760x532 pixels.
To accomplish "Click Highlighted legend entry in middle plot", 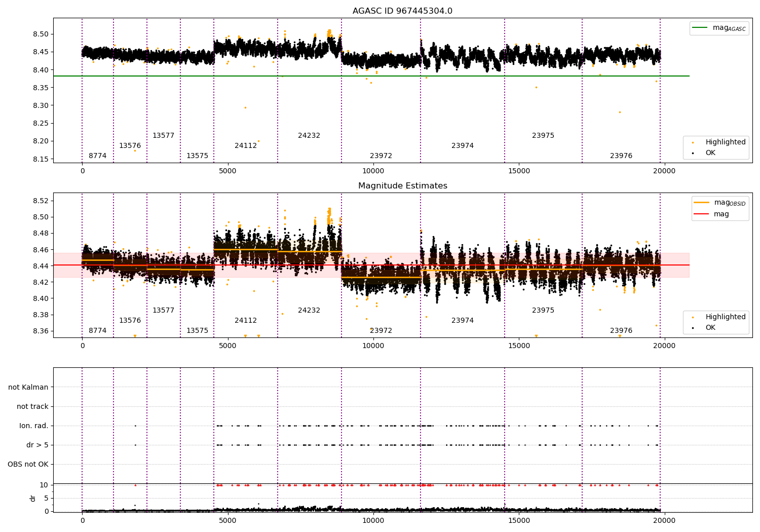I will tap(718, 317).
